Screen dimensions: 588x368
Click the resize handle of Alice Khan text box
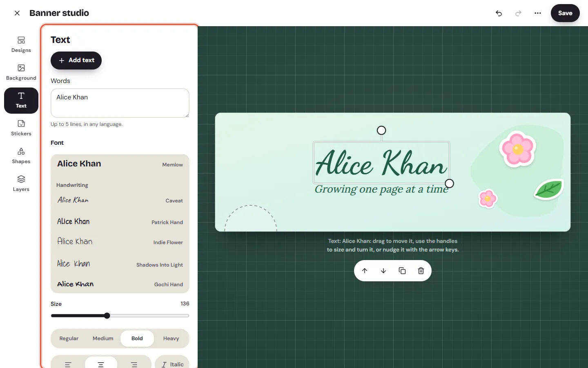pos(450,183)
